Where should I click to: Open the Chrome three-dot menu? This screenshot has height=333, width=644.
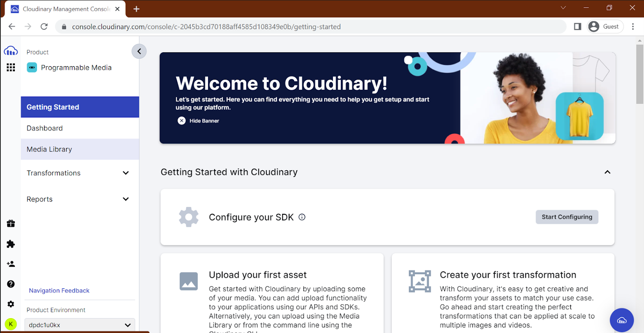(x=633, y=27)
